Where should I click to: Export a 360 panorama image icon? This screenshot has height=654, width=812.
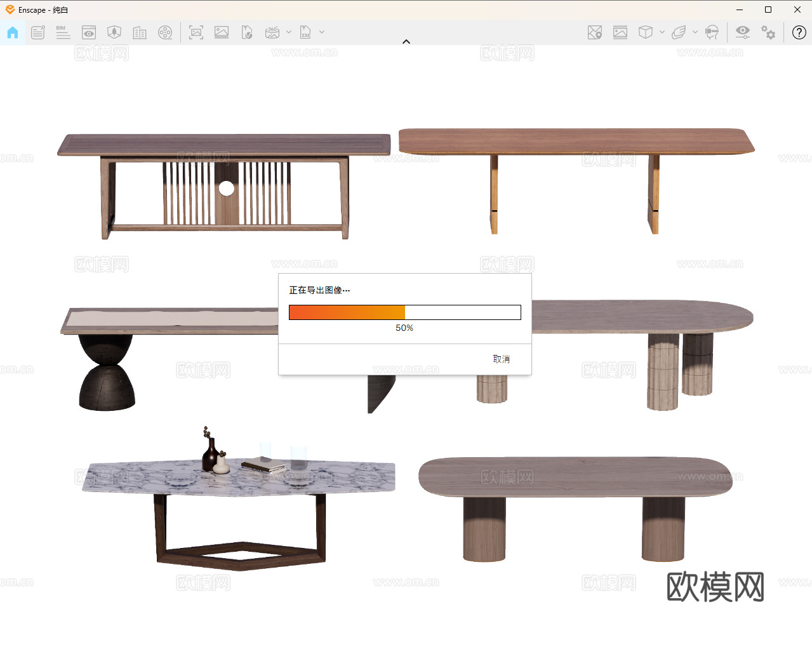tap(272, 32)
